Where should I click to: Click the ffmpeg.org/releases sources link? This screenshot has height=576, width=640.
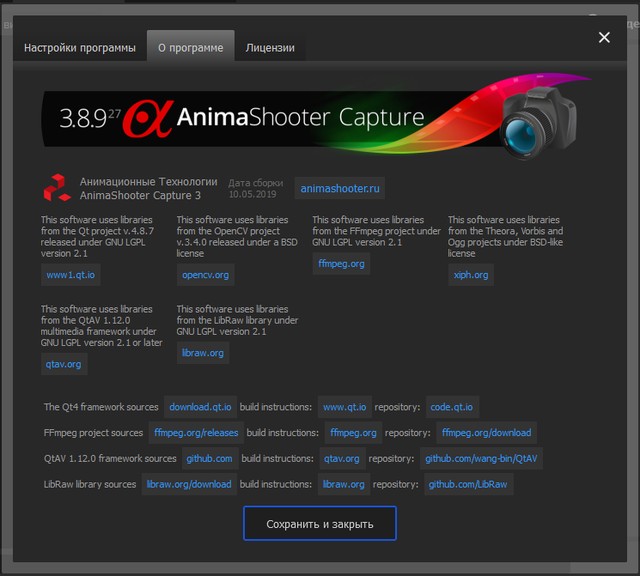pos(196,433)
